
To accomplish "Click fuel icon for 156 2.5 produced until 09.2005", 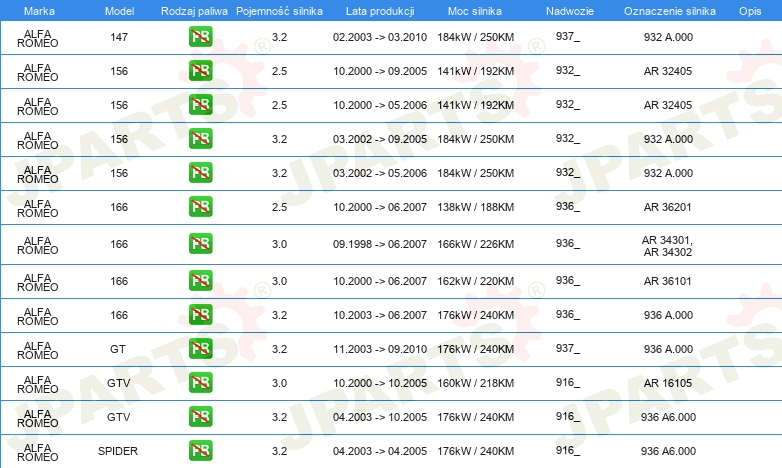I will (200, 71).
